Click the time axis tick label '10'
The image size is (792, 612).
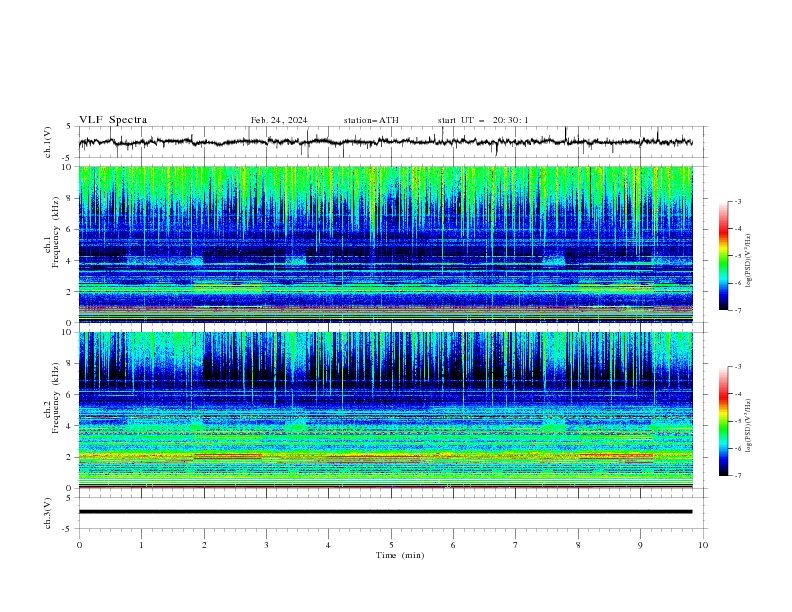(x=703, y=545)
